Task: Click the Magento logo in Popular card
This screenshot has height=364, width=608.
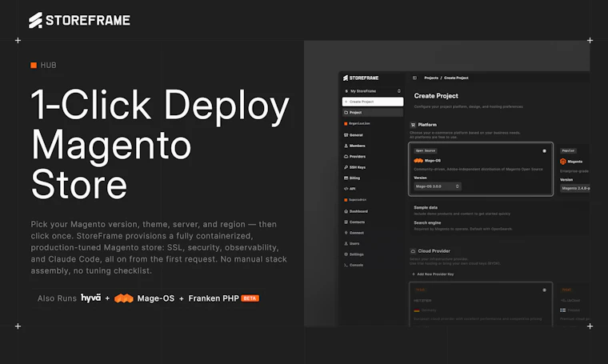Action: pos(563,162)
